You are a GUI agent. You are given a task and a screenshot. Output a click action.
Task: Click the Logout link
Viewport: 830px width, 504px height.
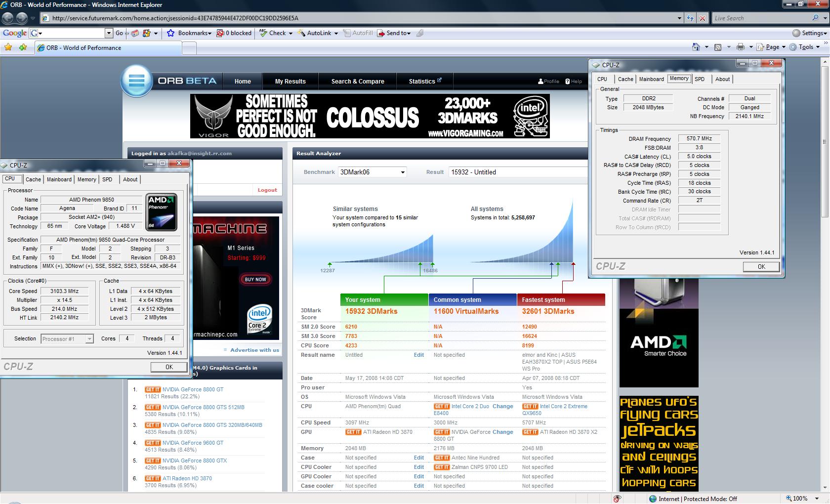pos(267,190)
